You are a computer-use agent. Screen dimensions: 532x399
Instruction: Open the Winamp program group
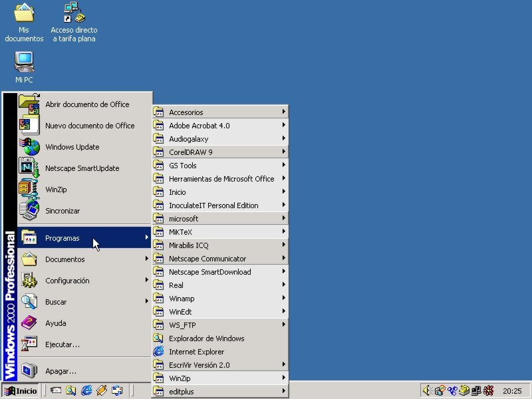tap(220, 298)
